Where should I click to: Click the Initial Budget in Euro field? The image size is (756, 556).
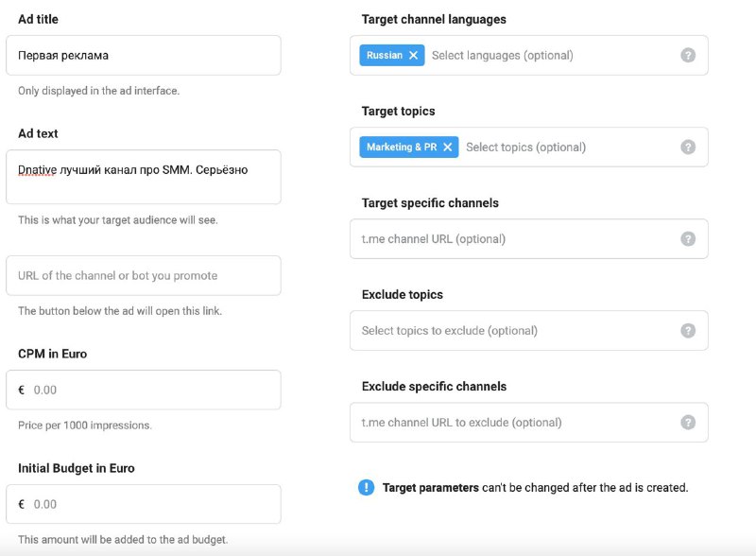click(x=151, y=504)
